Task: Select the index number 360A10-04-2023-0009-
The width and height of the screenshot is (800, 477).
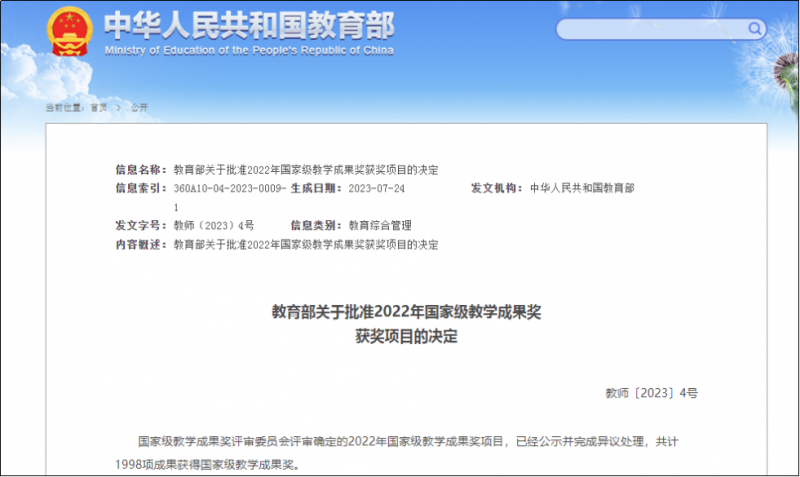Action: pyautogui.click(x=230, y=188)
